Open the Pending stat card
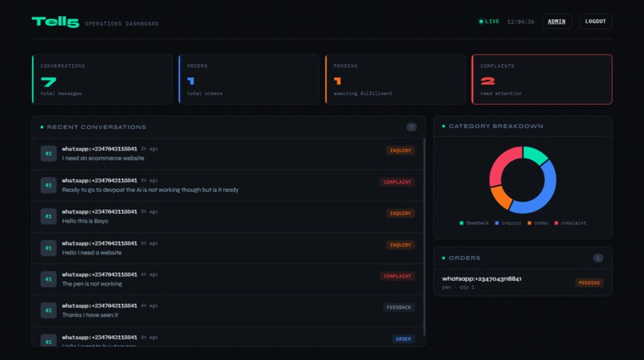The width and height of the screenshot is (644, 360). click(395, 79)
